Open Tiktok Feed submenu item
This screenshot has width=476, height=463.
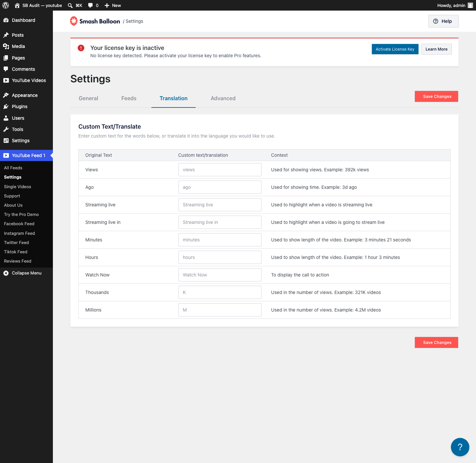(16, 252)
